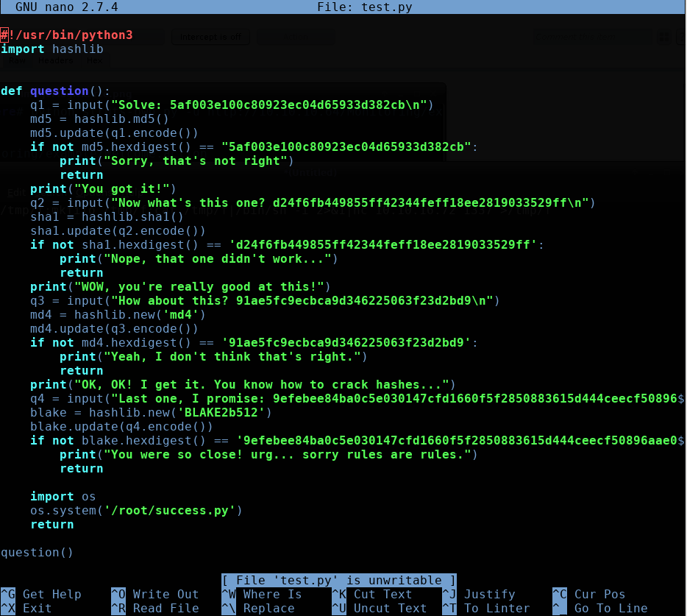Click the final 'question()' call line
Screen dimensions: 687x616
38,553
